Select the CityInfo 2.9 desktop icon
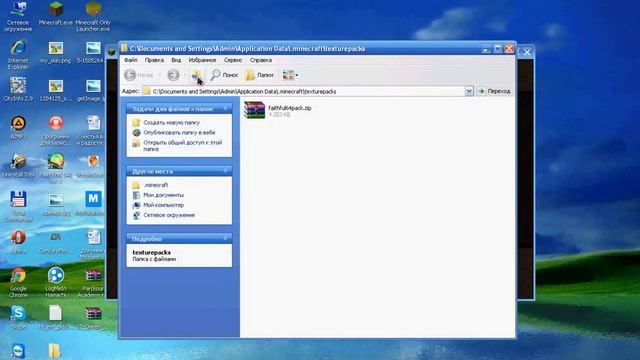The image size is (640, 360). pyautogui.click(x=18, y=89)
